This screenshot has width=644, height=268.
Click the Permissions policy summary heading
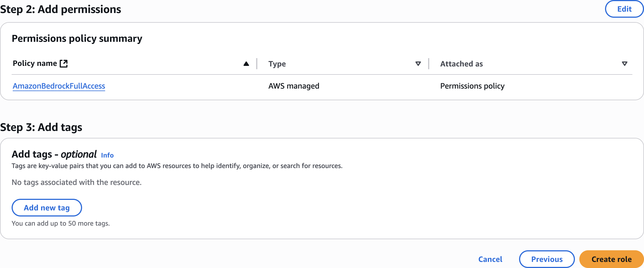coord(77,38)
